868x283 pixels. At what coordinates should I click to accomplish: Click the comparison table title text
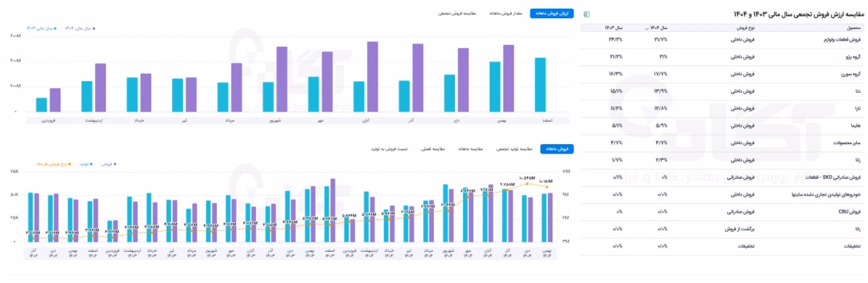click(x=798, y=14)
